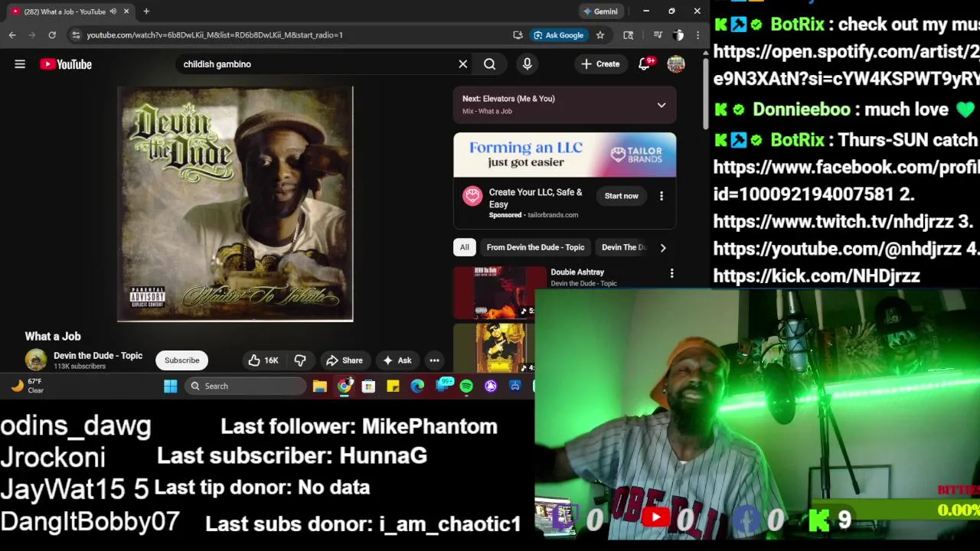Click the What a Job video title
This screenshot has width=980, height=551.
click(x=53, y=337)
